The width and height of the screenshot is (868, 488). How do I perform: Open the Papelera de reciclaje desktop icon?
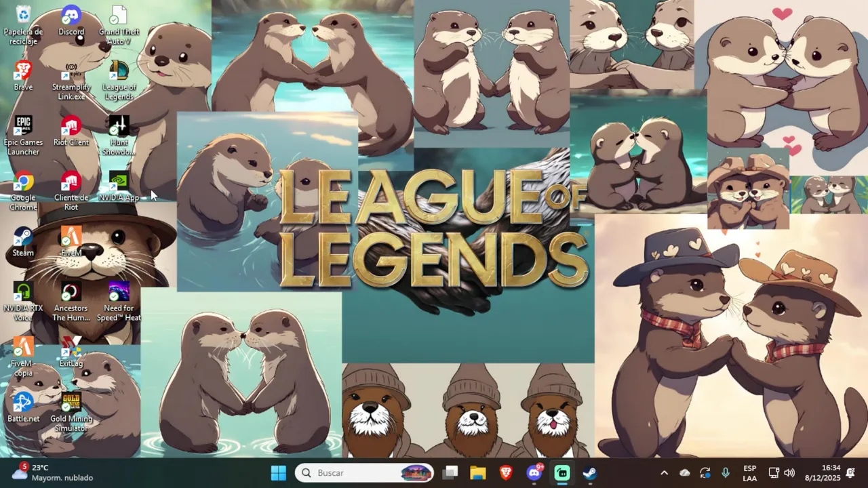click(x=23, y=26)
